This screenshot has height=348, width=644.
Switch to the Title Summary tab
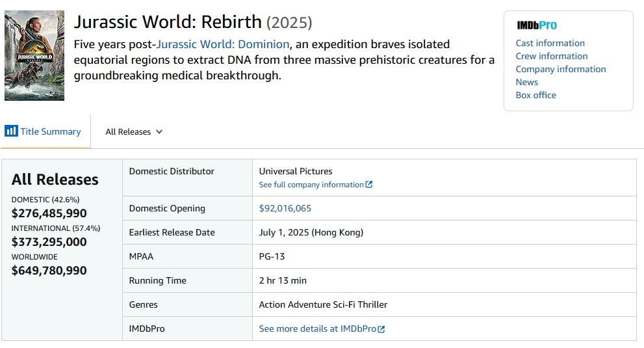43,131
